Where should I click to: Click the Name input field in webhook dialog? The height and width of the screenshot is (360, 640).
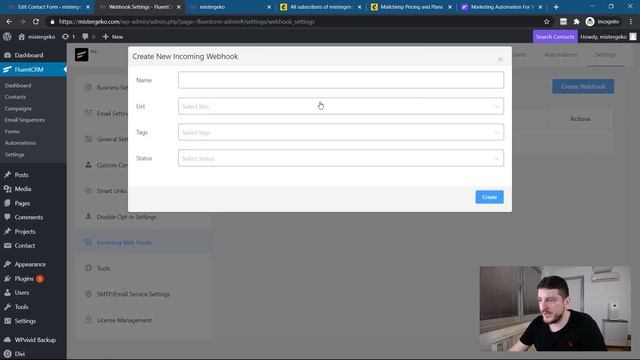pyautogui.click(x=341, y=80)
